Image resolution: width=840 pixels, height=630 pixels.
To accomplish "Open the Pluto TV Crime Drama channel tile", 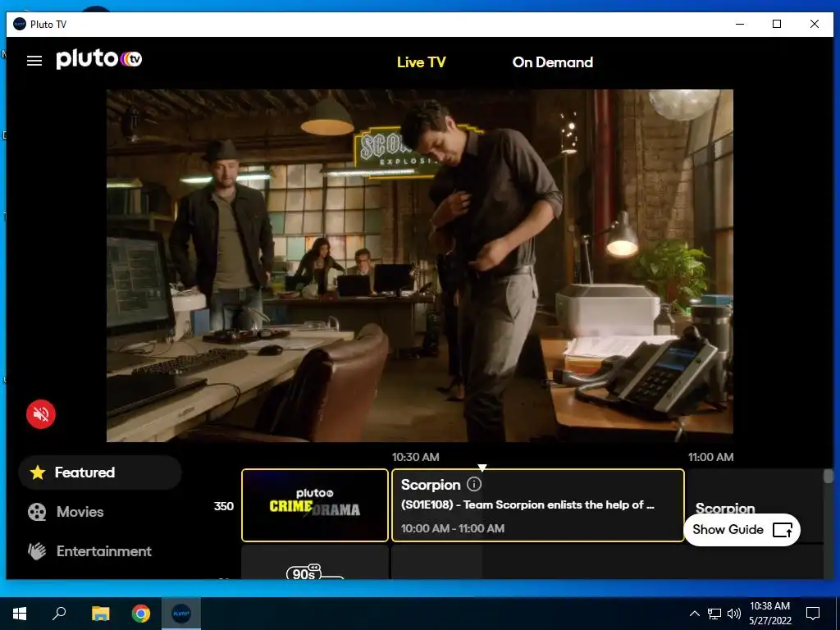I will [x=314, y=505].
